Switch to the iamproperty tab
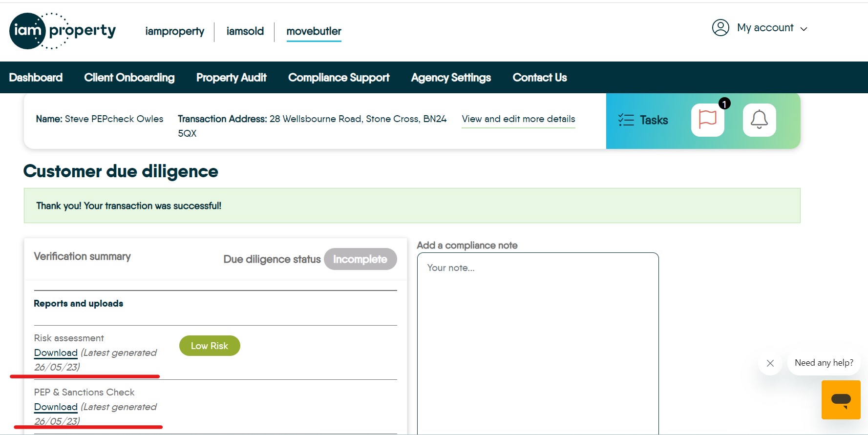Viewport: 868px width, 435px height. tap(174, 31)
